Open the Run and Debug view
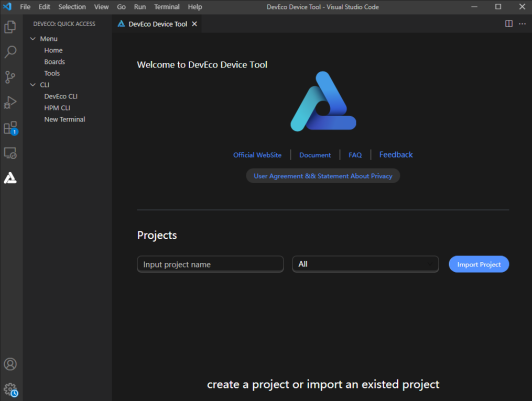This screenshot has height=401, width=532. (11, 102)
